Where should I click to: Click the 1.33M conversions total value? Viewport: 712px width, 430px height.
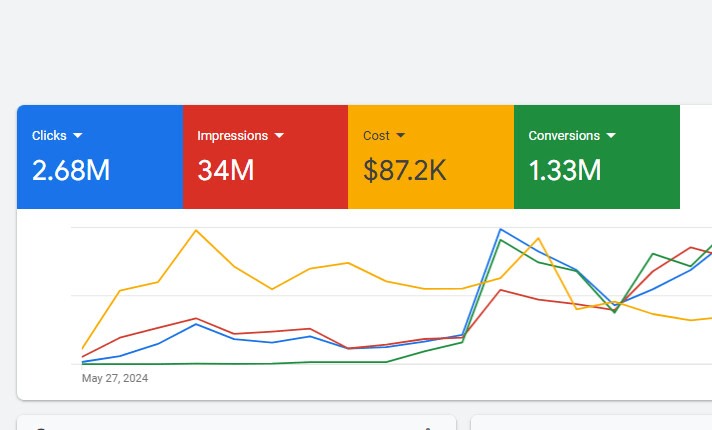click(x=564, y=171)
